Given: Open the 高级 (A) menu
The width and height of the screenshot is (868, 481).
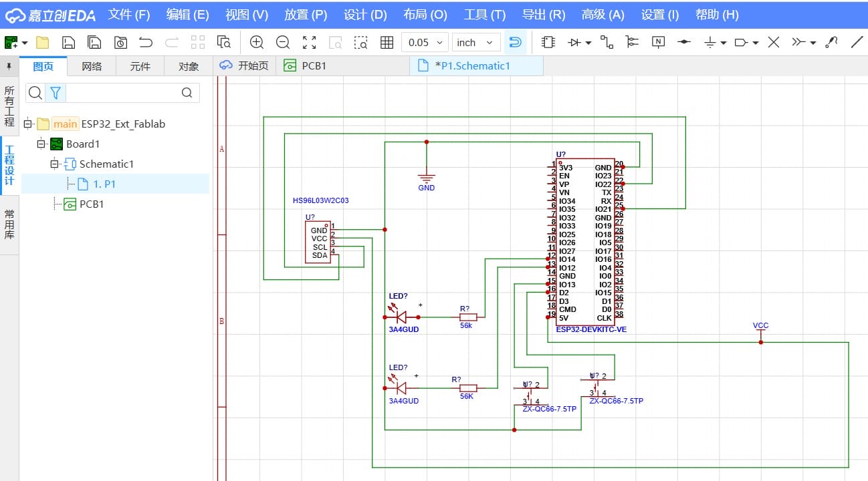Looking at the screenshot, I should point(603,15).
